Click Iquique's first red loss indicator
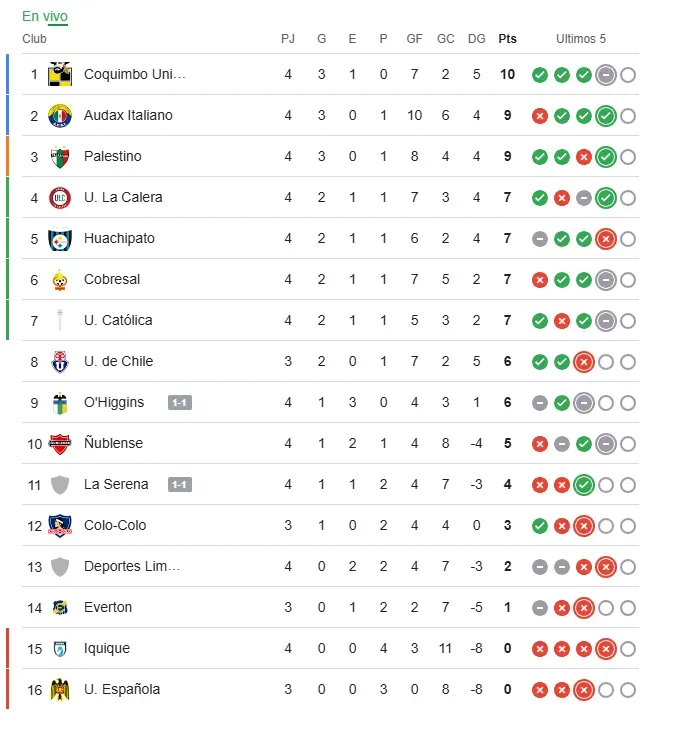The image size is (679, 729). (540, 649)
